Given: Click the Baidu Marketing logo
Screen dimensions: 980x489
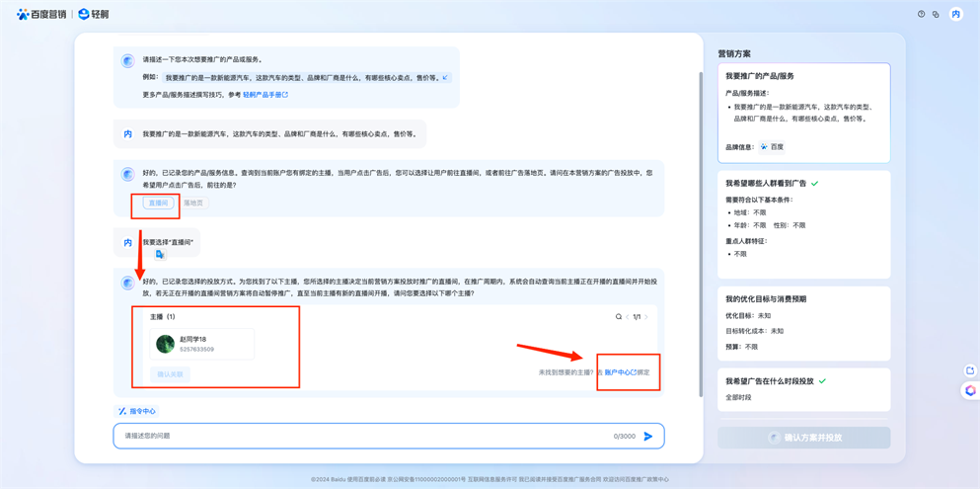Looking at the screenshot, I should [41, 15].
